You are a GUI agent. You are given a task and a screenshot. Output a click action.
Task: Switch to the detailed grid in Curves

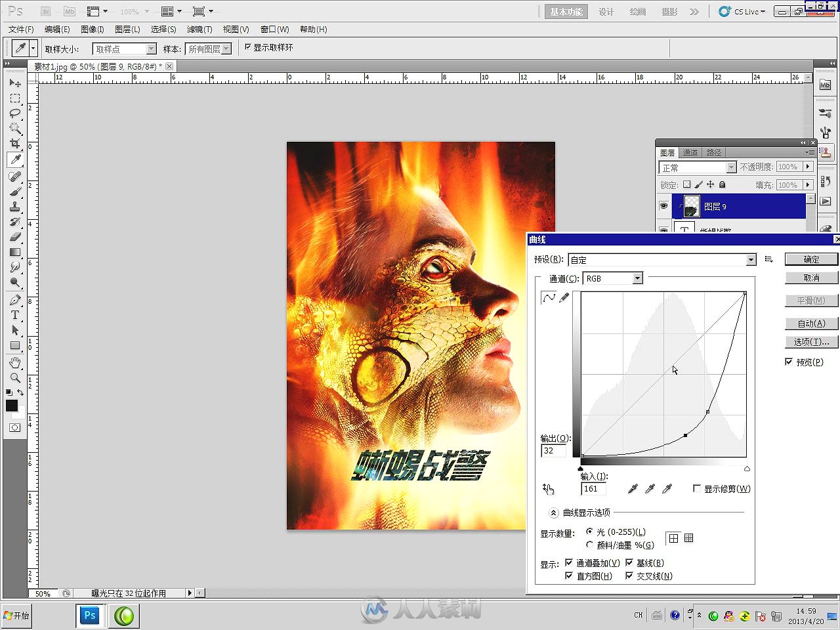pos(688,538)
